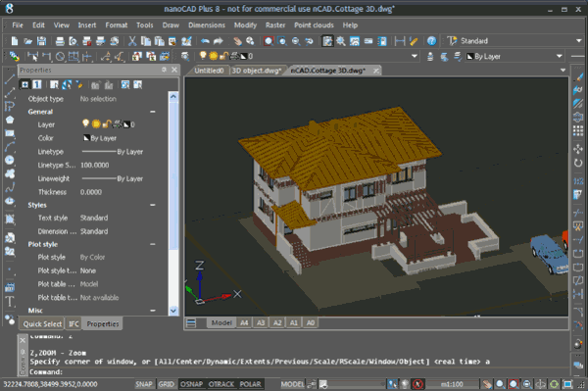This screenshot has width=588, height=391.
Task: Click the Linear dimension icon in toolbar
Action: click(400, 41)
